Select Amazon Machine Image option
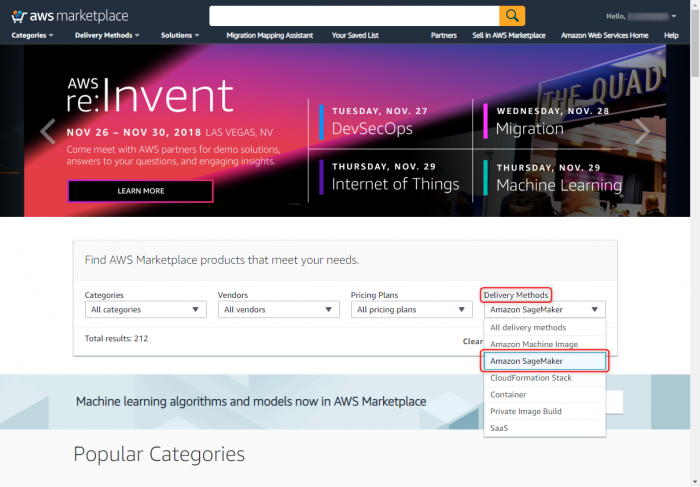Viewport: 700px width, 487px height. 545,344
